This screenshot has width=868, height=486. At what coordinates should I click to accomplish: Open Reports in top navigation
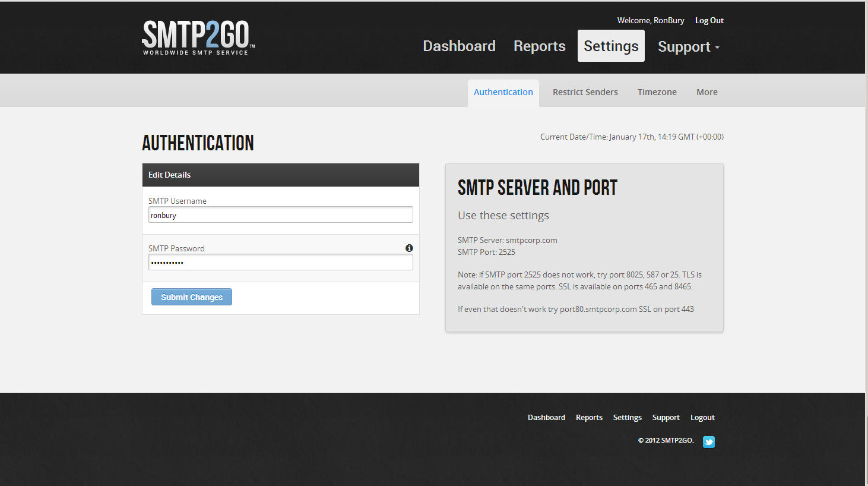540,46
